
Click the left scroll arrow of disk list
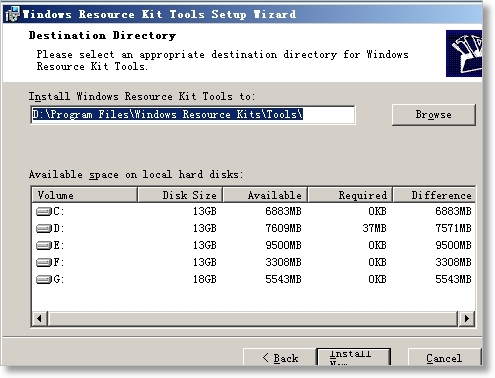point(40,318)
